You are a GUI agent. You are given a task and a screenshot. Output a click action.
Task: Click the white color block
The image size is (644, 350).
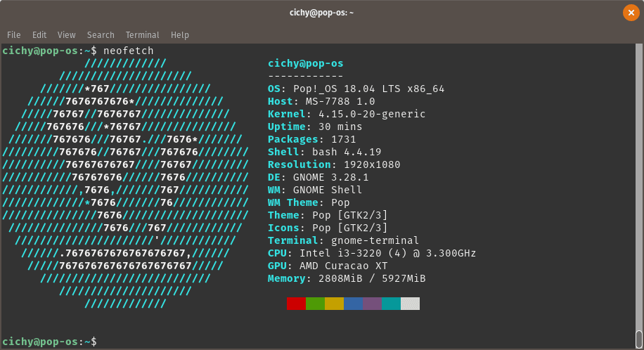(x=411, y=304)
